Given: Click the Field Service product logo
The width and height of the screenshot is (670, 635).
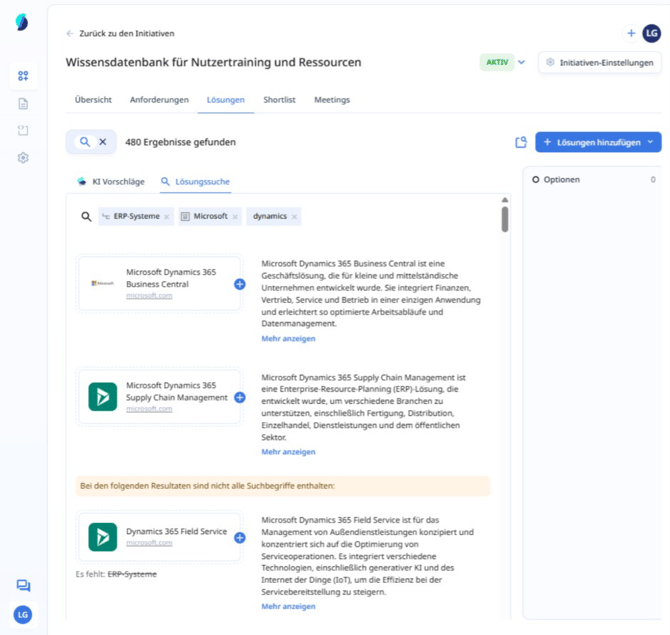Looking at the screenshot, I should (x=103, y=537).
